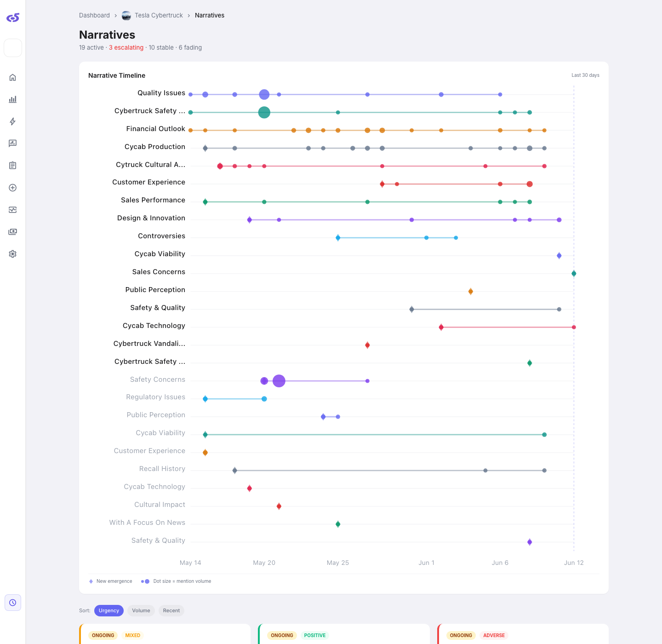Open the settings gear icon
The image size is (662, 644).
pos(13,254)
